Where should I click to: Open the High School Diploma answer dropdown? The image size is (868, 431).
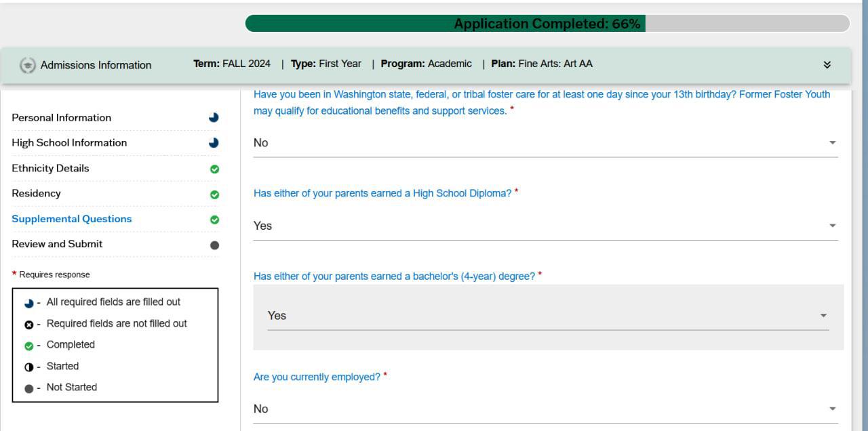coord(832,226)
